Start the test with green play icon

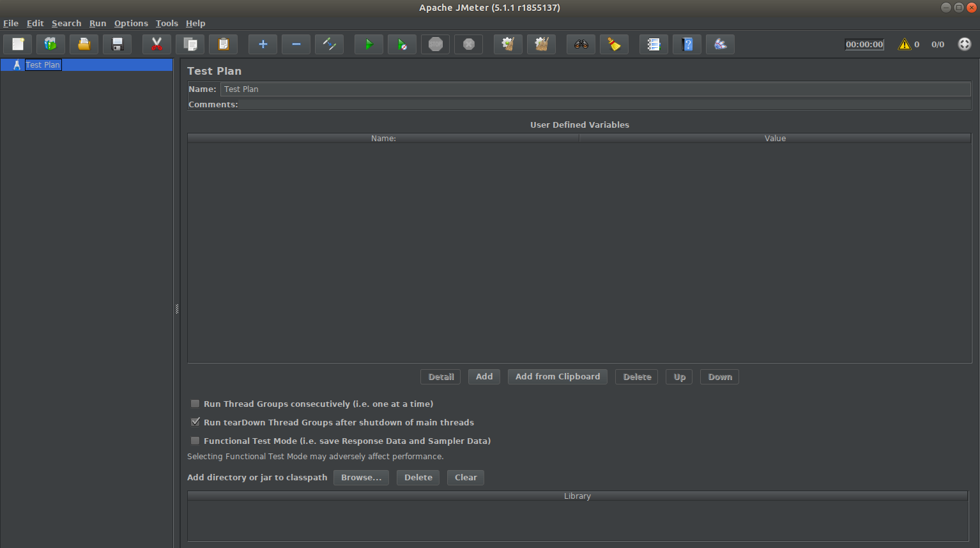click(x=369, y=44)
